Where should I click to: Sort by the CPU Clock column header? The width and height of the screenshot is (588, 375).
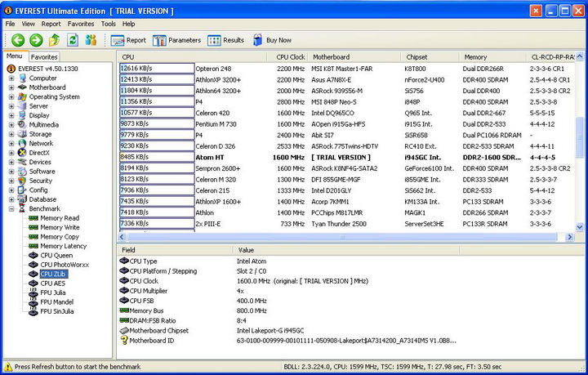point(287,57)
